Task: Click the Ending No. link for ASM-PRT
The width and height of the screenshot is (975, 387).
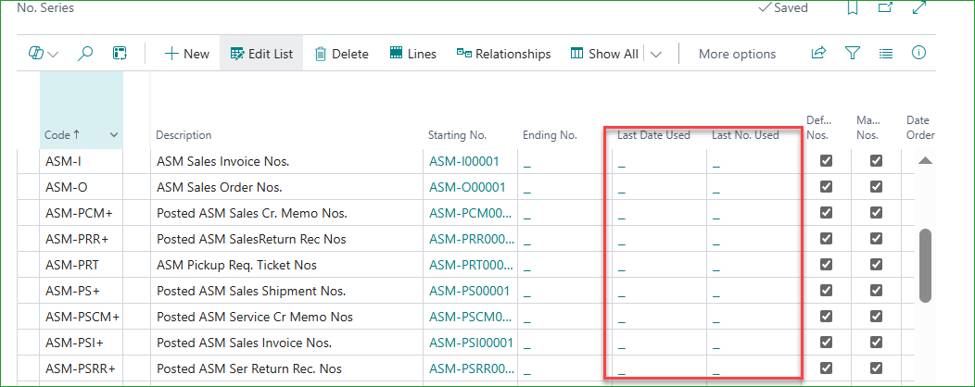Action: (x=527, y=269)
